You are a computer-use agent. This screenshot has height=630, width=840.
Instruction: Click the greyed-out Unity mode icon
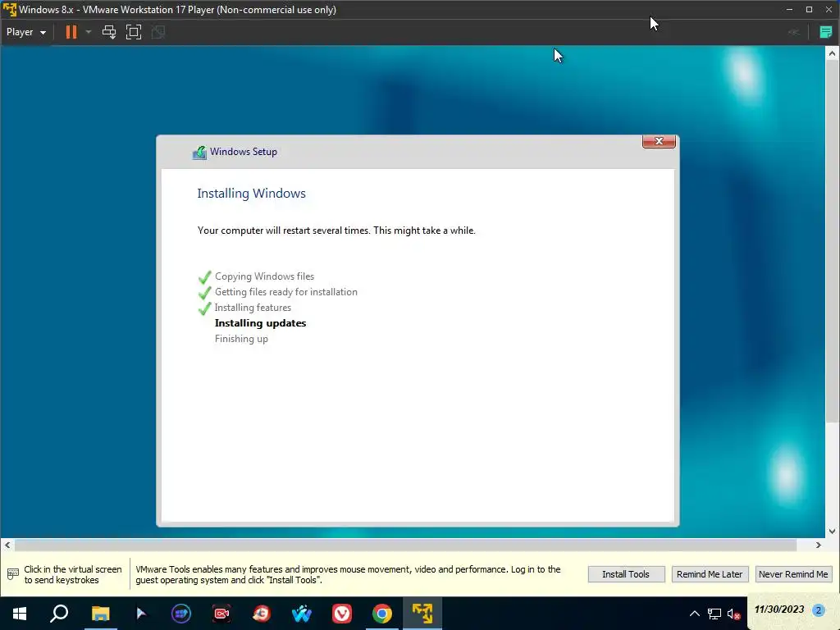[158, 32]
